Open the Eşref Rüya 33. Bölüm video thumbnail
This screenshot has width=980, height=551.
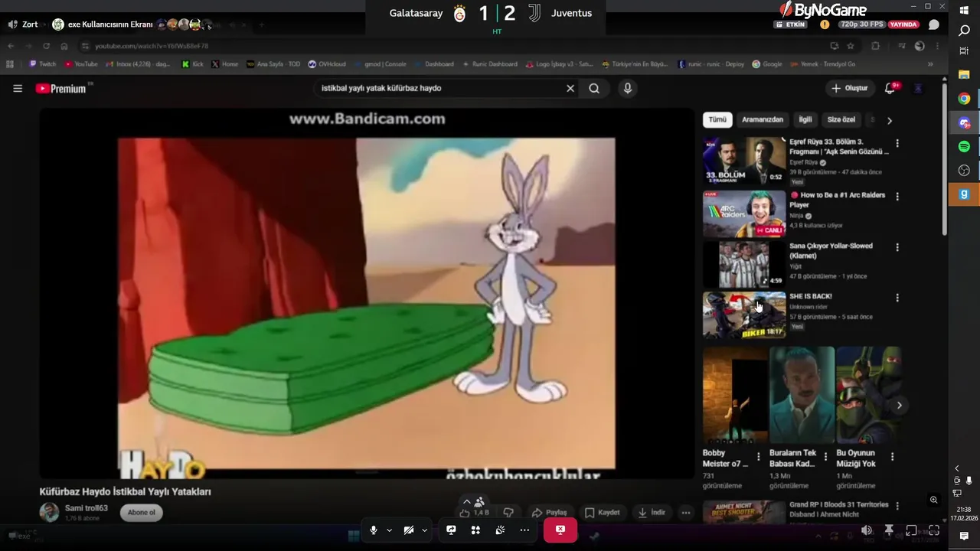tap(744, 161)
